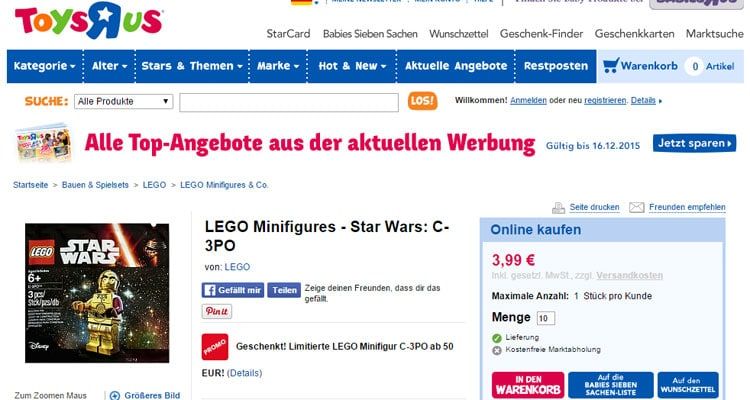Open the Warenkorb shopping cart icon
Screen dimensions: 750x400
click(x=611, y=65)
